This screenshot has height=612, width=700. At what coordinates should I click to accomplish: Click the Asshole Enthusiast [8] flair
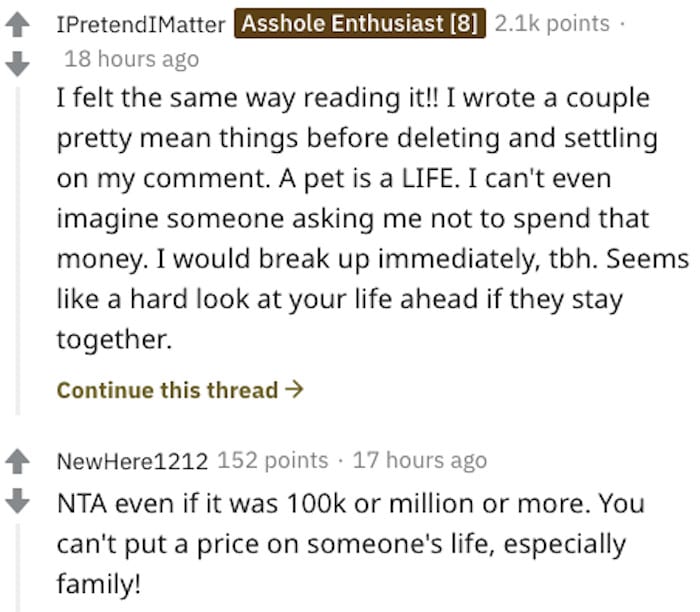(360, 23)
